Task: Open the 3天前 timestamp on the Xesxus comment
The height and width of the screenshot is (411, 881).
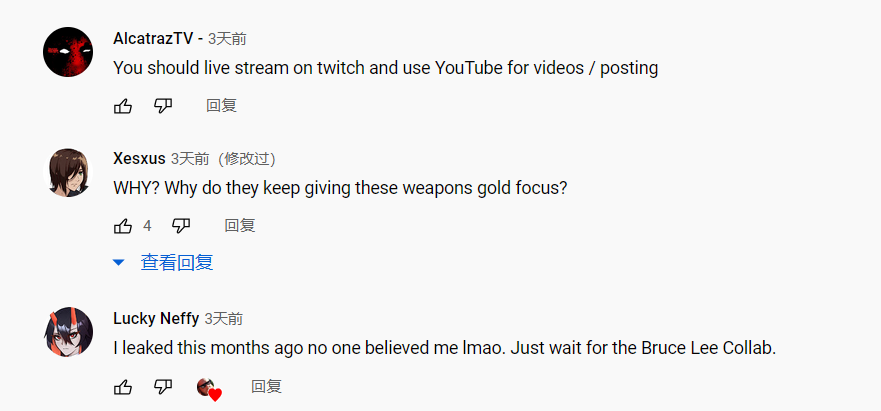Action: (190, 159)
